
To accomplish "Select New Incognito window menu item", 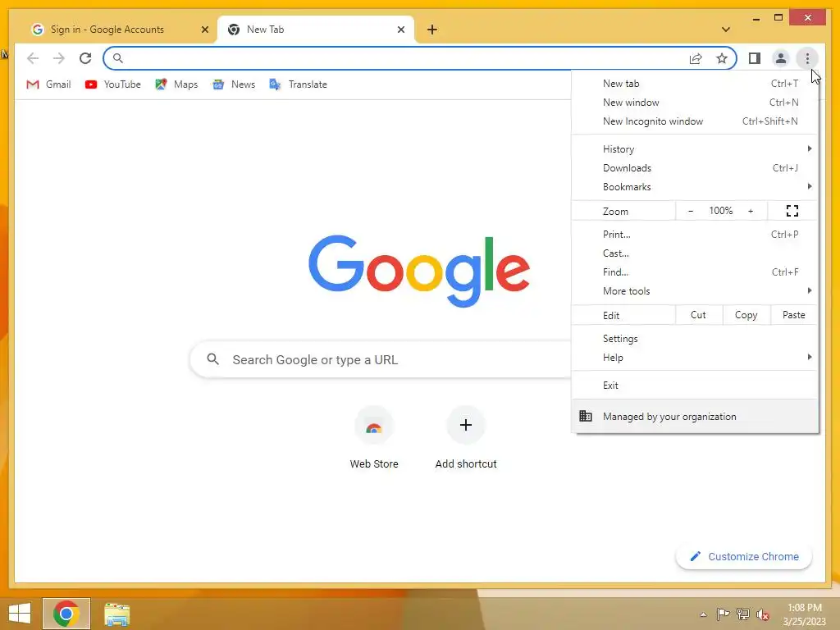I will 695,121.
